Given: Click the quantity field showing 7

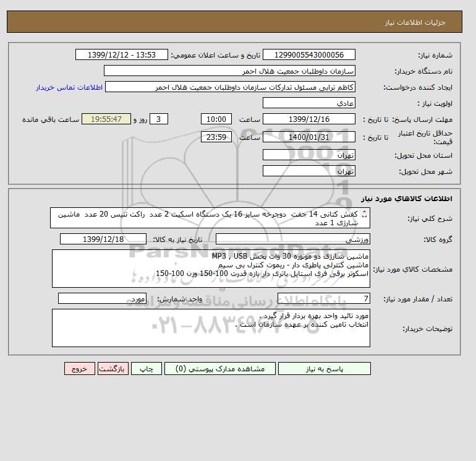Looking at the screenshot, I should click(323, 298).
